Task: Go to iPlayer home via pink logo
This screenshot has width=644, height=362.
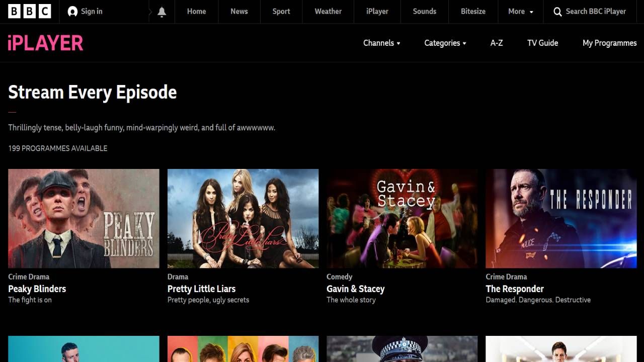Action: click(x=45, y=43)
